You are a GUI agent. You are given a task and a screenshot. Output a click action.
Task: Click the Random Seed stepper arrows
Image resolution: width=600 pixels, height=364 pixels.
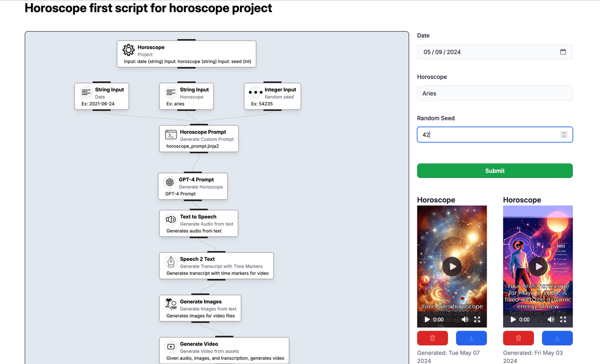564,135
